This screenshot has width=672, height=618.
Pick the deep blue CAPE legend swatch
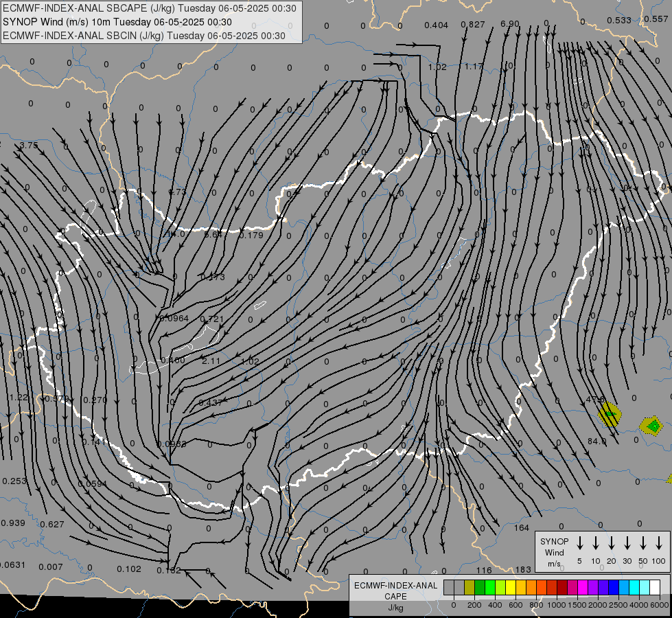click(613, 588)
